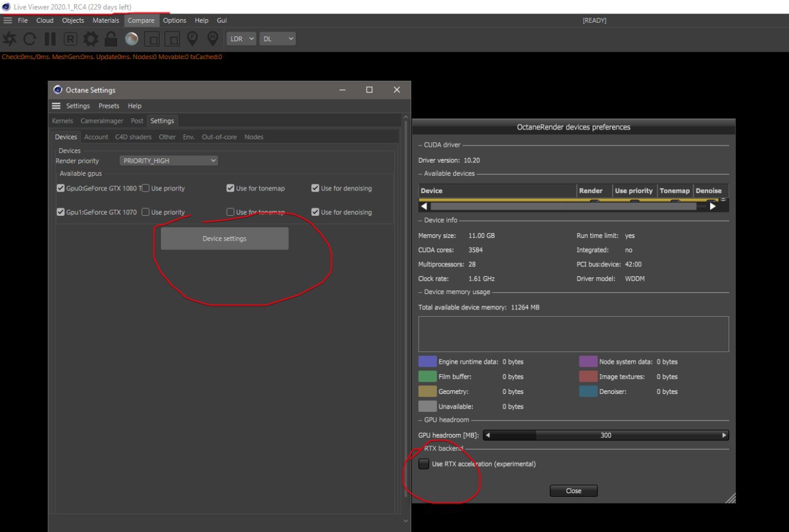Select the material picker M pin icon
The height and width of the screenshot is (532, 789).
tap(213, 39)
